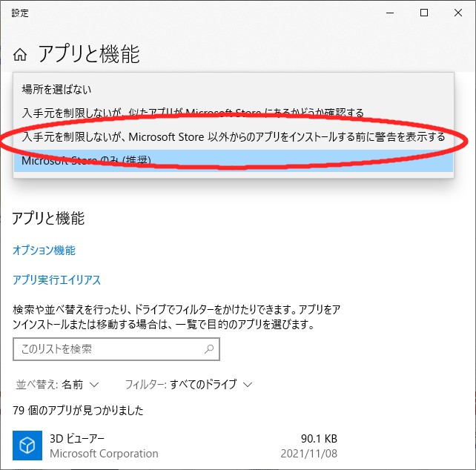The image size is (476, 470).
Task: Select the option to check Microsoft Store for similar apps
Action: click(193, 113)
